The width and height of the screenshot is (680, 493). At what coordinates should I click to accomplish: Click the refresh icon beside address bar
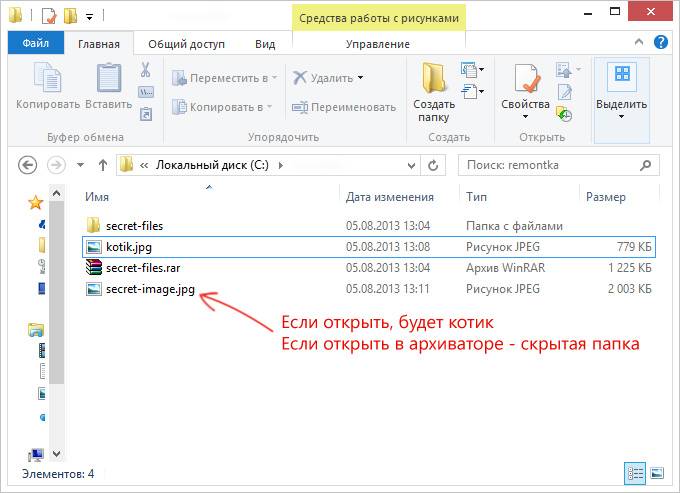[x=434, y=165]
